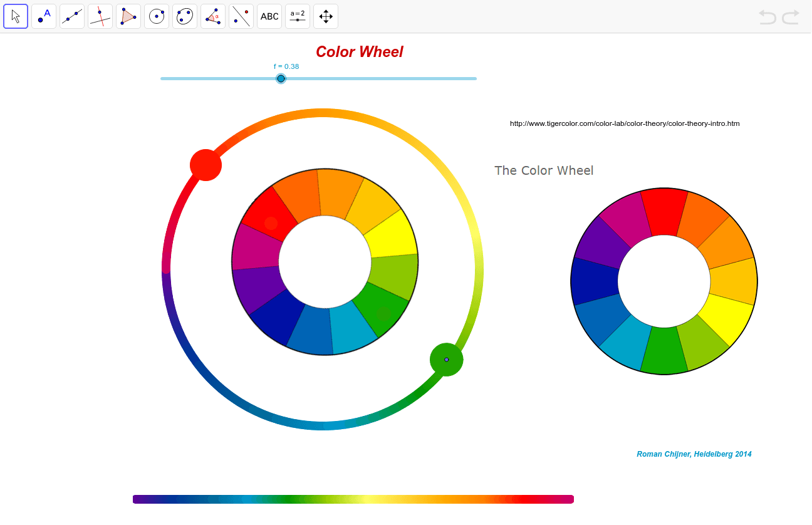Click the gradient color strip at the bottom
The width and height of the screenshot is (812, 525).
point(353,499)
